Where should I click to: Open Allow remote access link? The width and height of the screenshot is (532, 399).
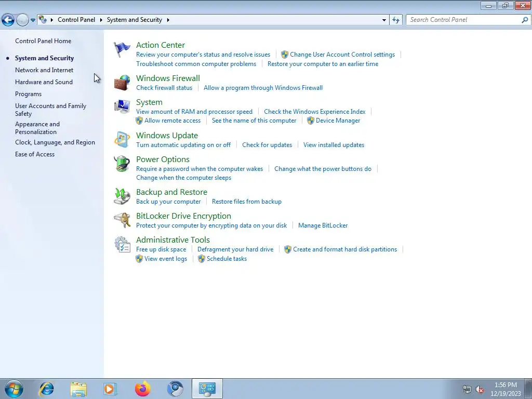(x=172, y=121)
